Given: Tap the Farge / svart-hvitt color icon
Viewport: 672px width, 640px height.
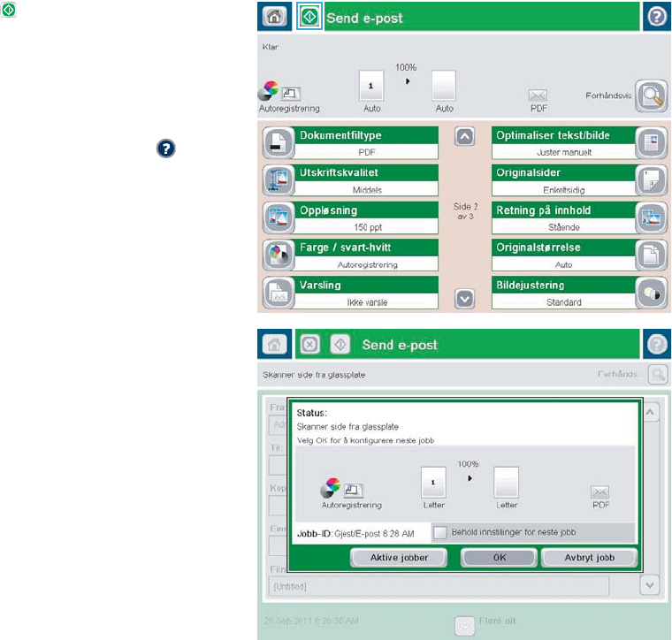Looking at the screenshot, I should (x=279, y=255).
